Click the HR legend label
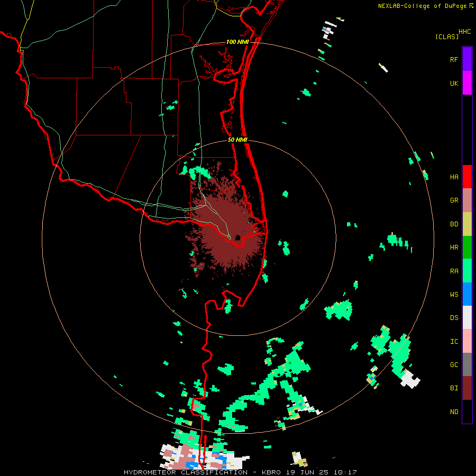Screen dimensions: 476x476 pyautogui.click(x=454, y=248)
